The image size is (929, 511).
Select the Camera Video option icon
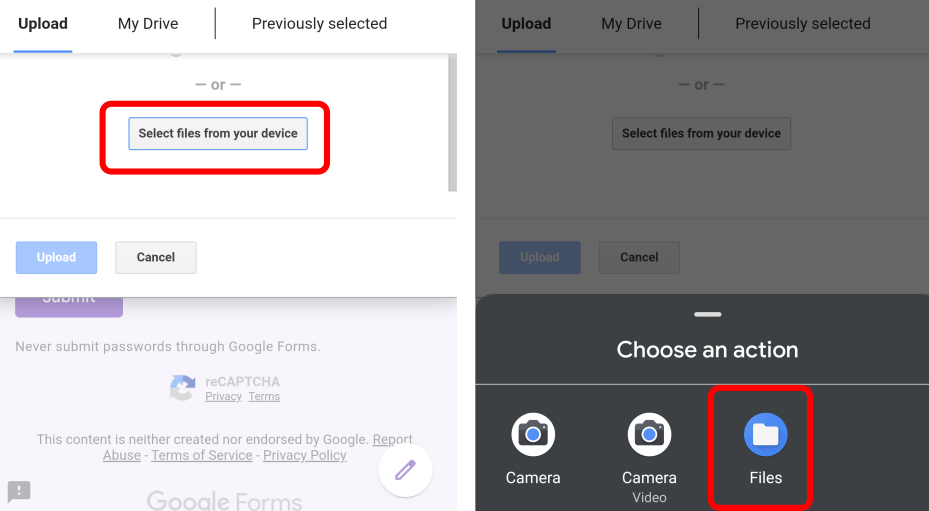click(x=649, y=434)
